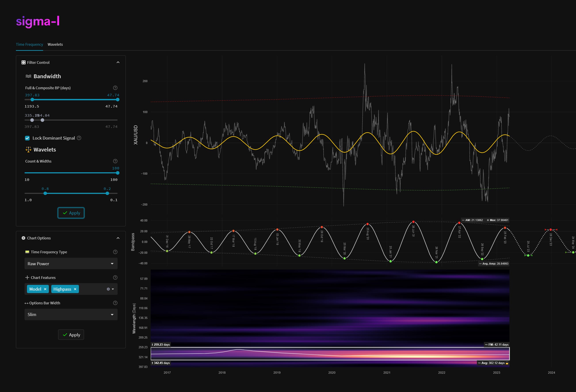Click Apply in the Chart Options panel
Screen dimensions: 576x392
pyautogui.click(x=71, y=335)
